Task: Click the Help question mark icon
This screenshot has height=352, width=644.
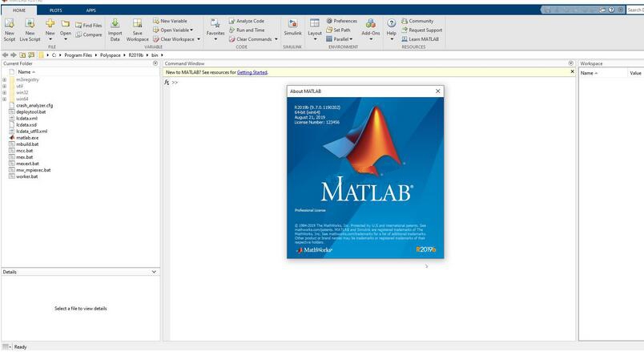Action: pyautogui.click(x=392, y=23)
